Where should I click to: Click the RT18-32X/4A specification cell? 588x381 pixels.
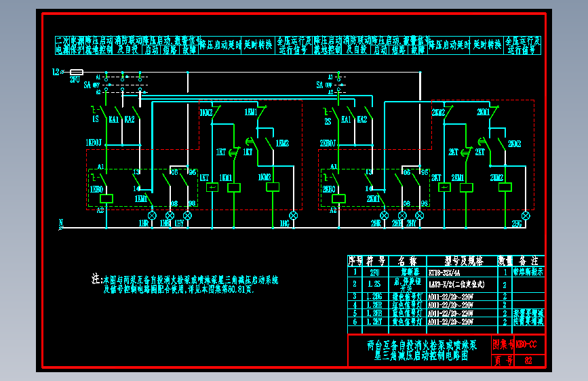463,273
